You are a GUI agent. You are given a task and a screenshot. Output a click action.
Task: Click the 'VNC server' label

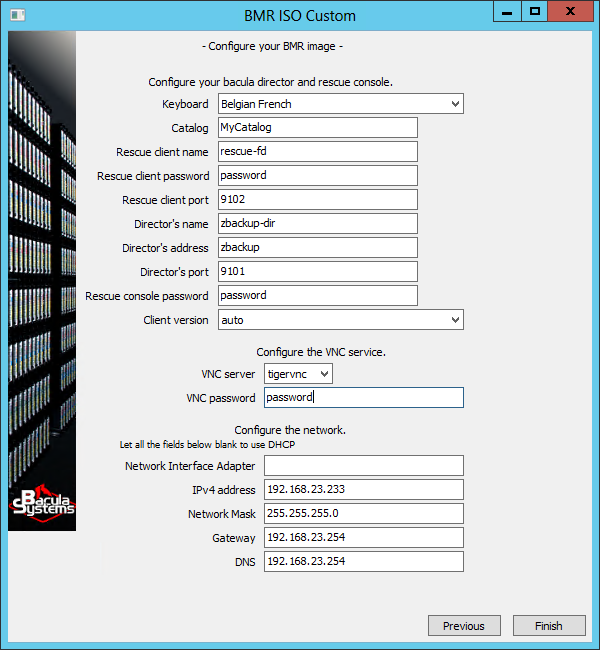pyautogui.click(x=228, y=374)
